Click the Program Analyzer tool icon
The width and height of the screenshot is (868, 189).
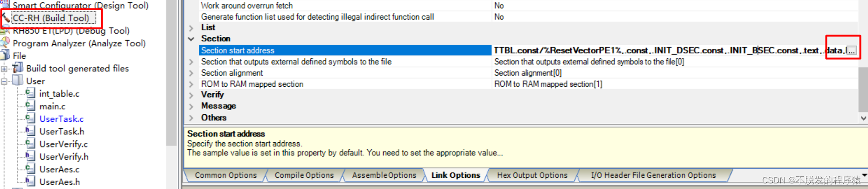tap(6, 43)
